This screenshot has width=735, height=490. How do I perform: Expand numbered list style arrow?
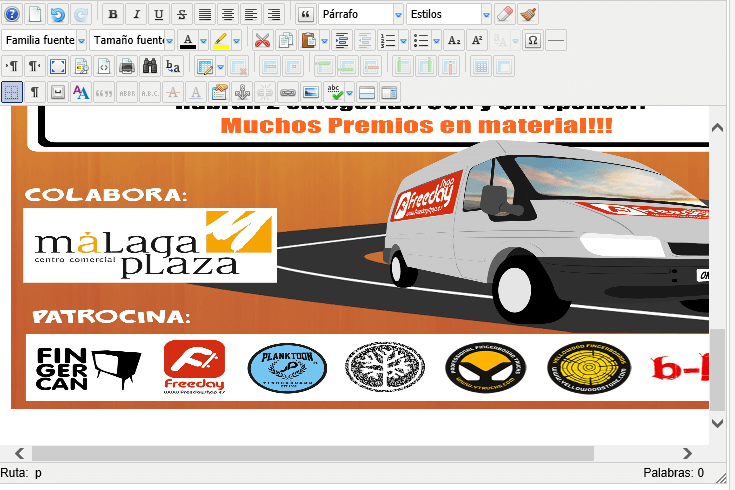pos(403,41)
